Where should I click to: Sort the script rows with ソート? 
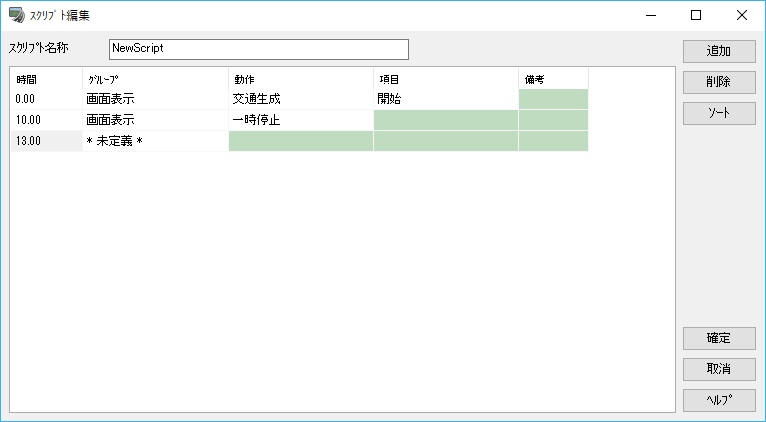pos(719,113)
